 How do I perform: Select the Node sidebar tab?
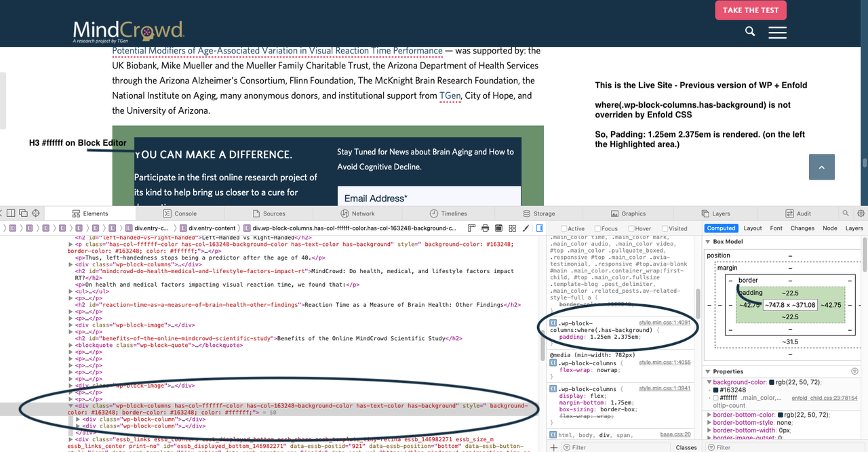(x=830, y=228)
